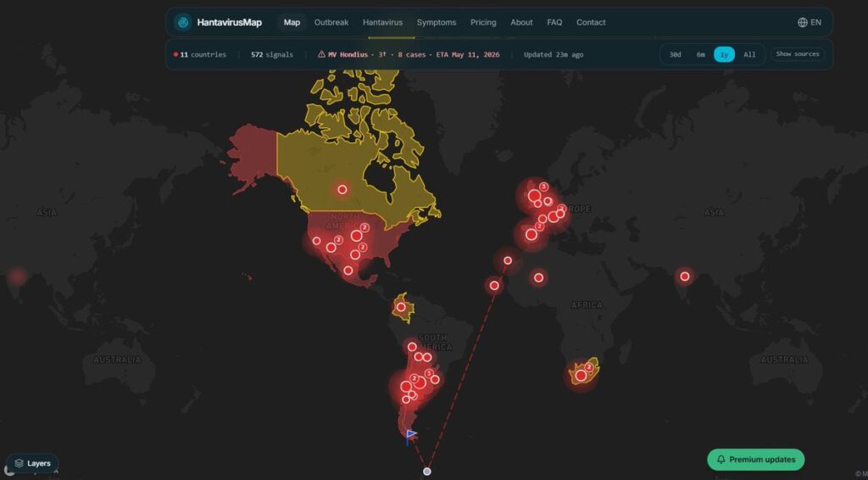The image size is (868, 480).
Task: Click the MV Hondius warning triangle icon
Action: [x=321, y=54]
